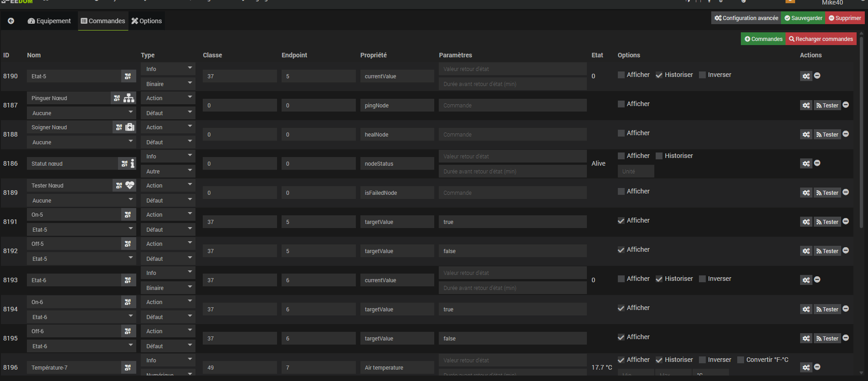Image resolution: width=868 pixels, height=381 pixels.
Task: Click the icon picker next to On-5 name
Action: pyautogui.click(x=128, y=214)
